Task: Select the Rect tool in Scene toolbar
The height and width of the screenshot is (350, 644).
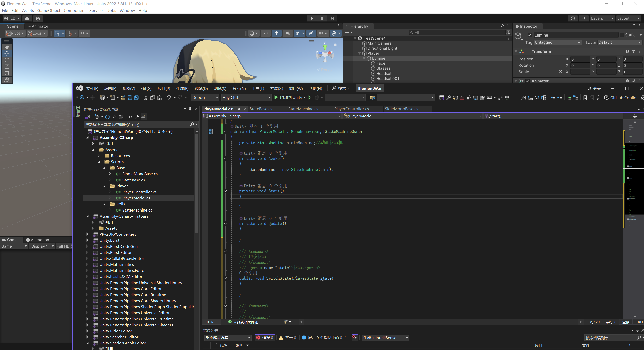Action: coord(7,73)
